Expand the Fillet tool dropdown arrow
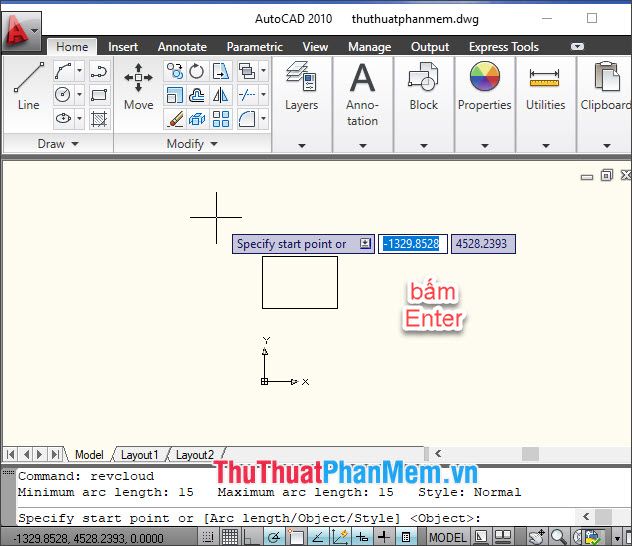Image resolution: width=632 pixels, height=546 pixels. [x=264, y=118]
